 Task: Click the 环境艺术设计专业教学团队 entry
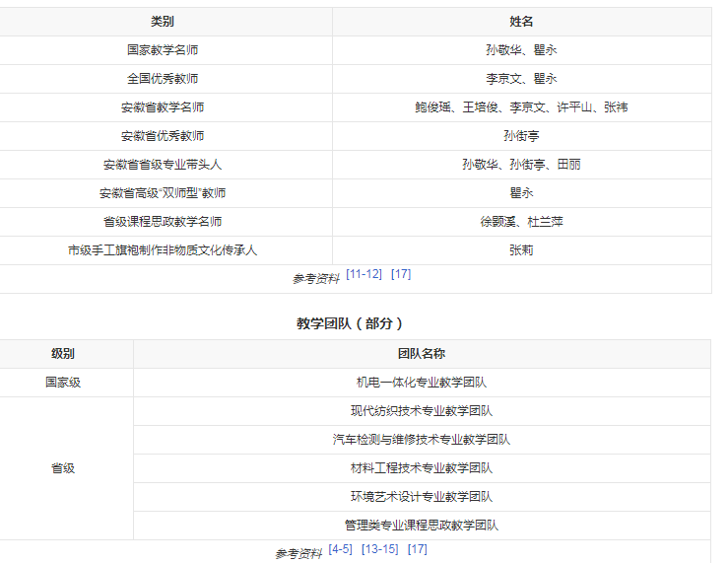[422, 497]
